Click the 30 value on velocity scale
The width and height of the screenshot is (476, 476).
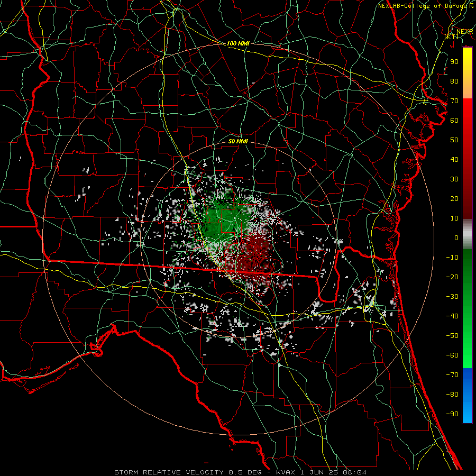point(454,179)
